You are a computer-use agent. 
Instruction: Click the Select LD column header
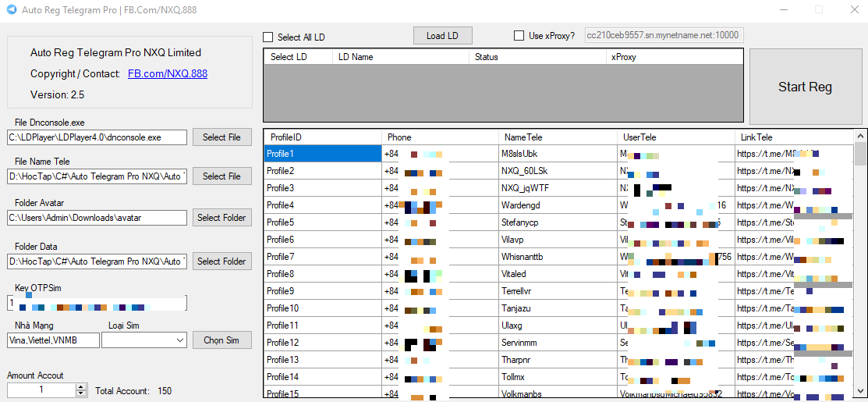(x=299, y=57)
